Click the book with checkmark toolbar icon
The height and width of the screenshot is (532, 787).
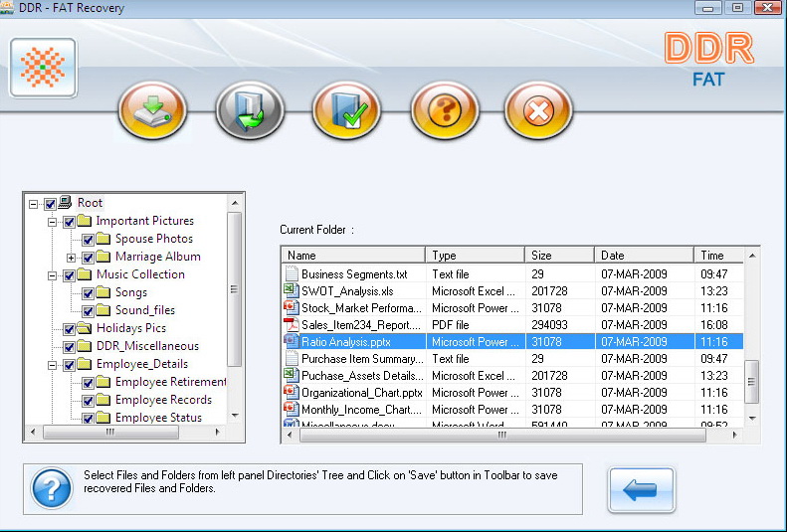click(346, 109)
